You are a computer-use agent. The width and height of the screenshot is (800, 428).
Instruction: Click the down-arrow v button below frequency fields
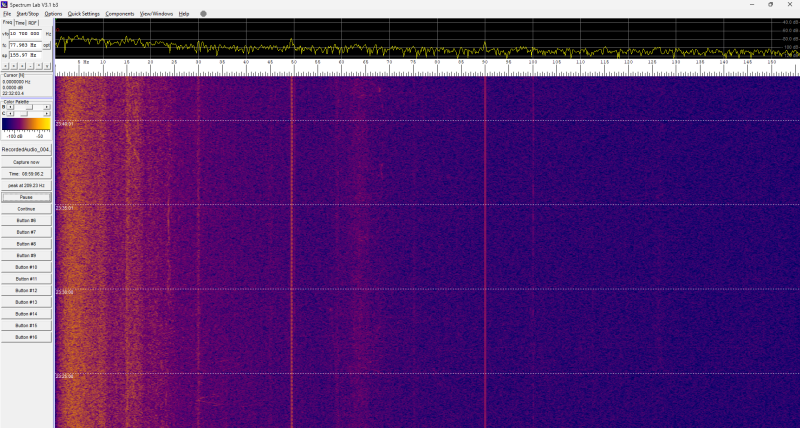point(47,66)
